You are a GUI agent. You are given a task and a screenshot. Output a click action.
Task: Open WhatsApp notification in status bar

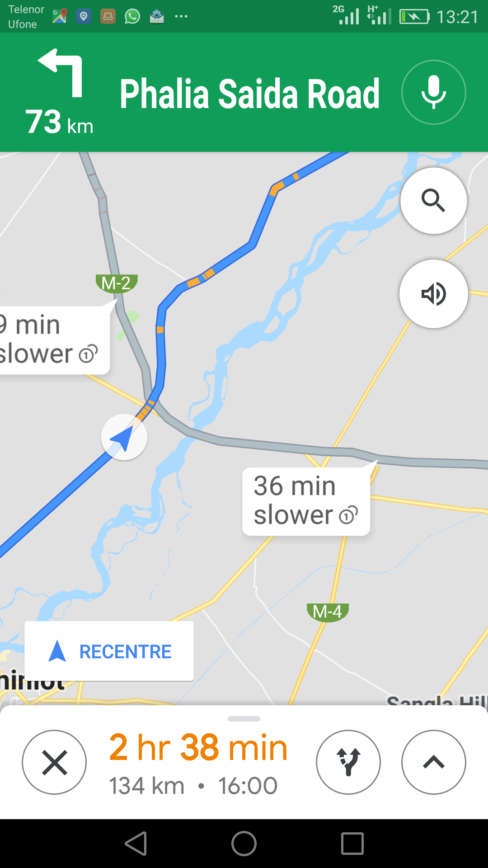[x=132, y=17]
